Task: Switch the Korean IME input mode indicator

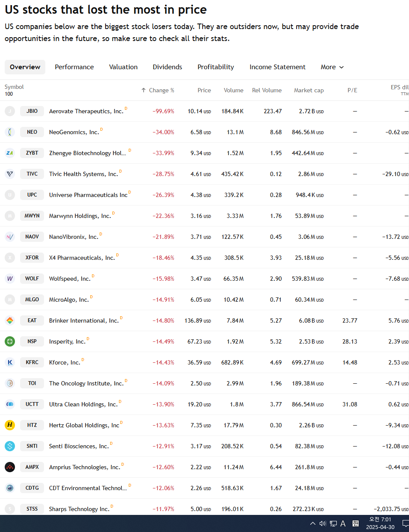Action: point(356,523)
